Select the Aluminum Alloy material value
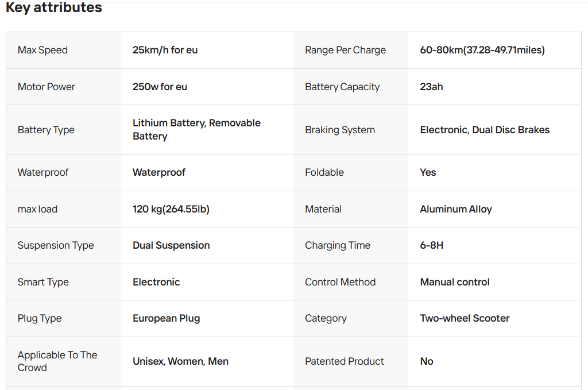 (455, 209)
